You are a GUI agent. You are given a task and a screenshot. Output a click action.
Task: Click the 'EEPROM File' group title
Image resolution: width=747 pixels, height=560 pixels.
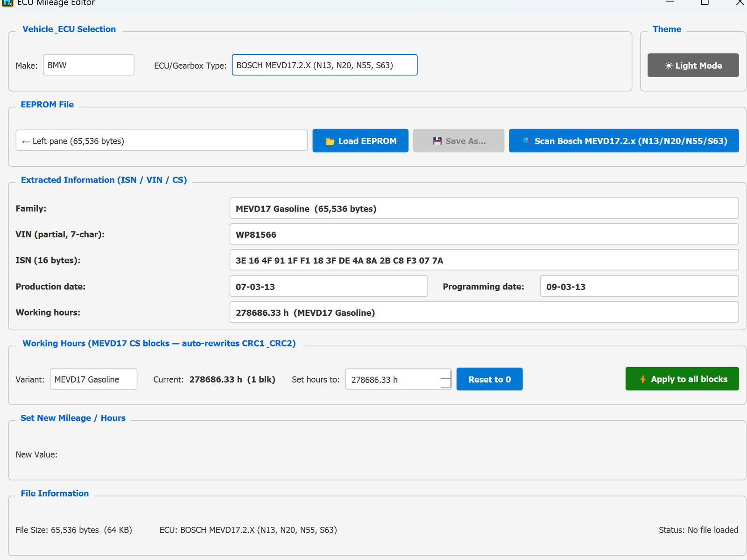pyautogui.click(x=47, y=105)
